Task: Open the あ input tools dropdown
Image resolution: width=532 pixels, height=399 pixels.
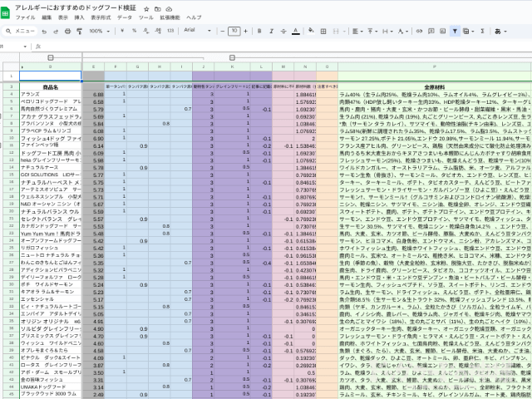Action: click(500, 32)
